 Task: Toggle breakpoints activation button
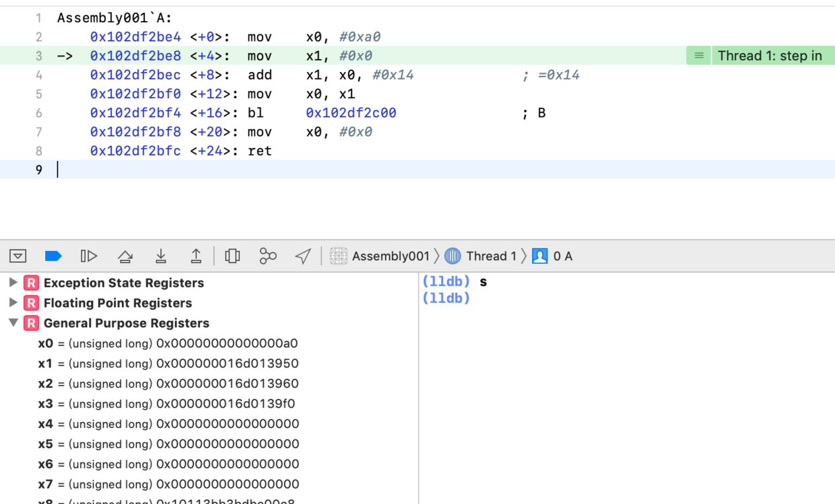point(53,256)
